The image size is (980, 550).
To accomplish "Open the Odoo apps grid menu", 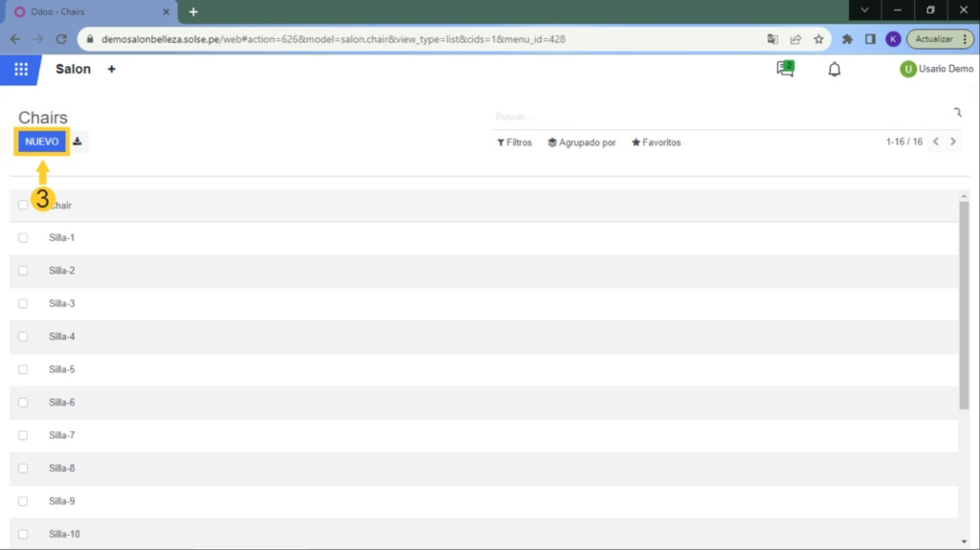I will click(20, 70).
